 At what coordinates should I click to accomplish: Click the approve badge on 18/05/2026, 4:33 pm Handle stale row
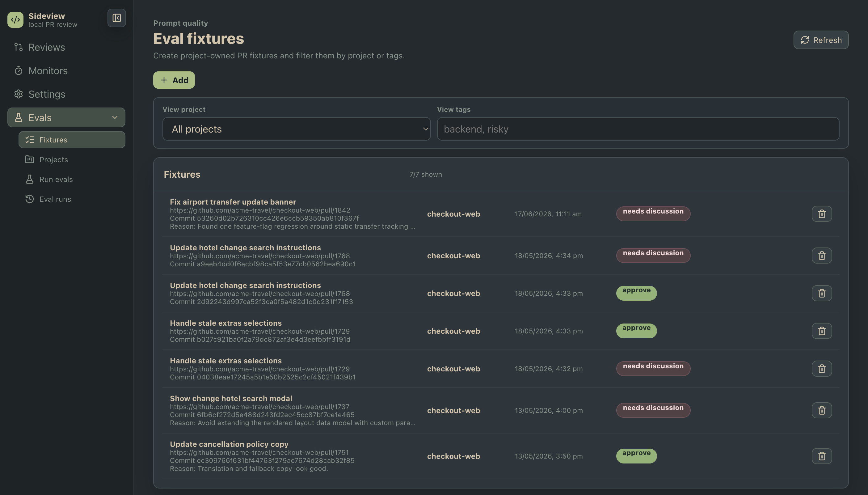(x=636, y=331)
